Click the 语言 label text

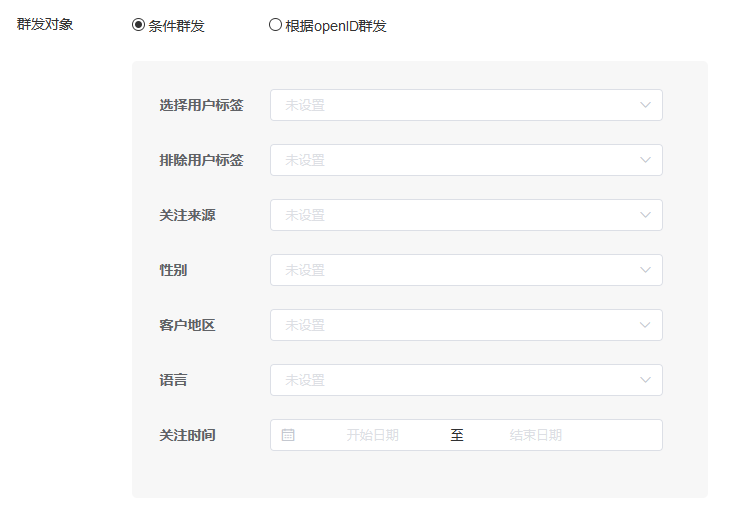(x=173, y=380)
